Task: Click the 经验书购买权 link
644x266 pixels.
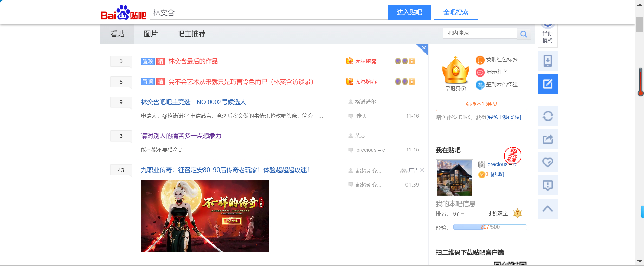Action: tap(504, 117)
